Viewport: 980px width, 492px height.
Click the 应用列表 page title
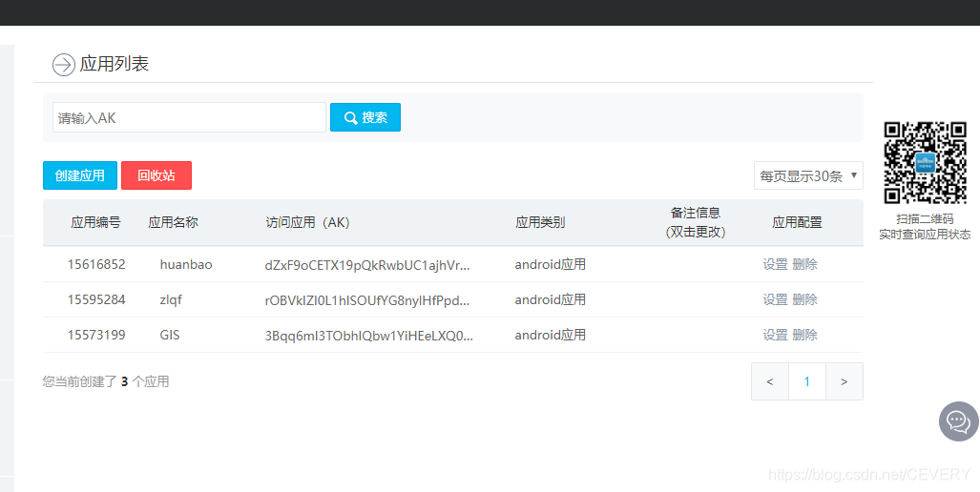coord(114,64)
